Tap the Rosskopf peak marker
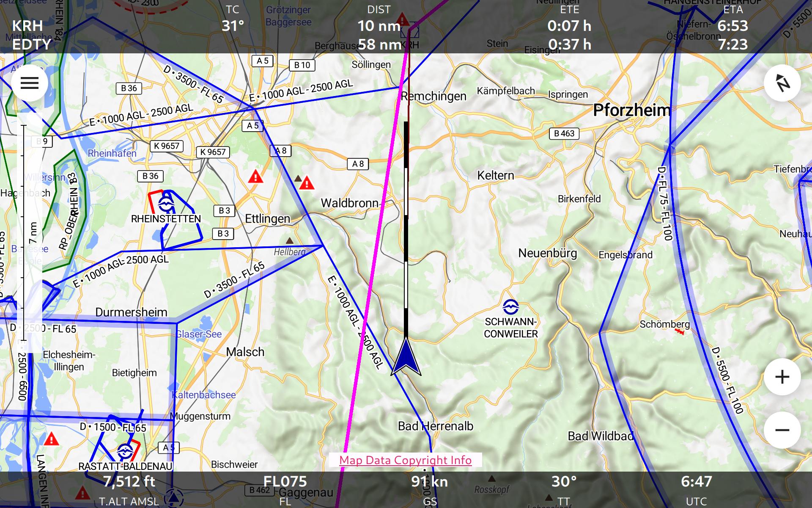 [491, 479]
